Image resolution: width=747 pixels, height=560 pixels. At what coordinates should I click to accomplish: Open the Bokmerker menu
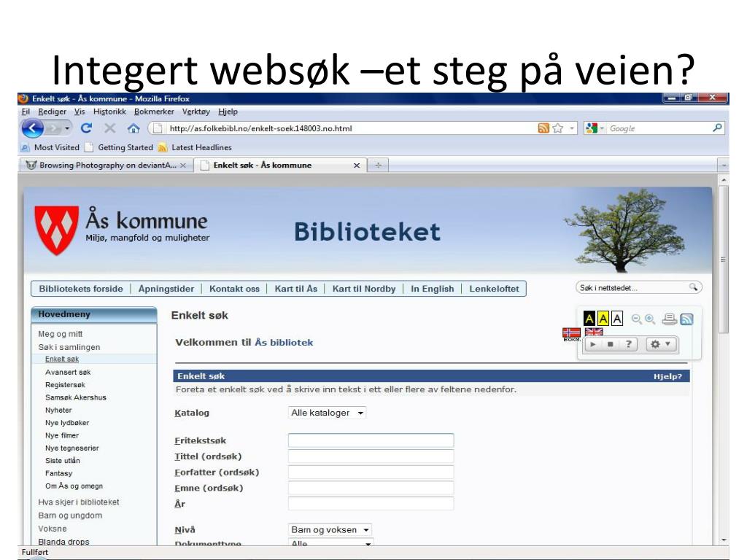[x=154, y=112]
